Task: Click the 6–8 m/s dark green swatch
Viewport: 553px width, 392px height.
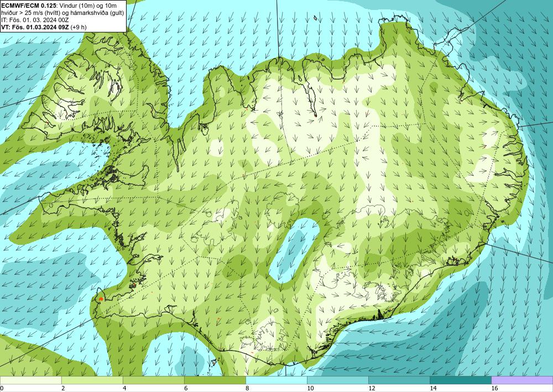Action: 215,380
